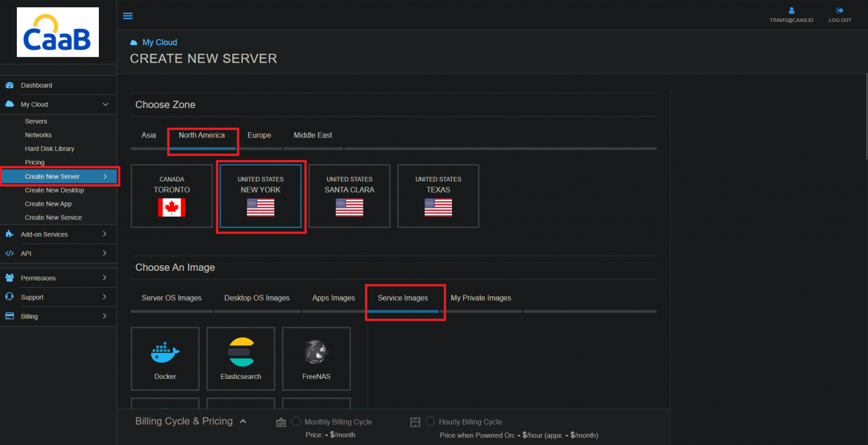Click the Permissions people icon

[x=10, y=278]
